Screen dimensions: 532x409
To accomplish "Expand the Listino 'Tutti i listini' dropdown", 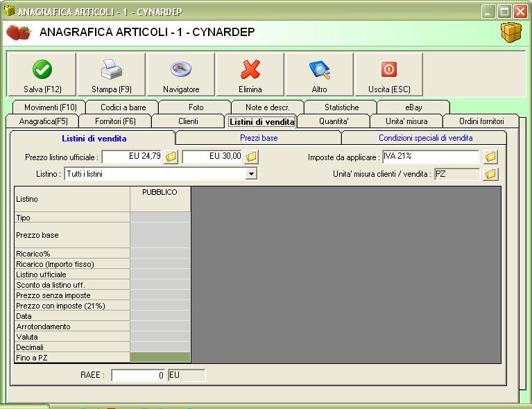I will click(x=251, y=174).
